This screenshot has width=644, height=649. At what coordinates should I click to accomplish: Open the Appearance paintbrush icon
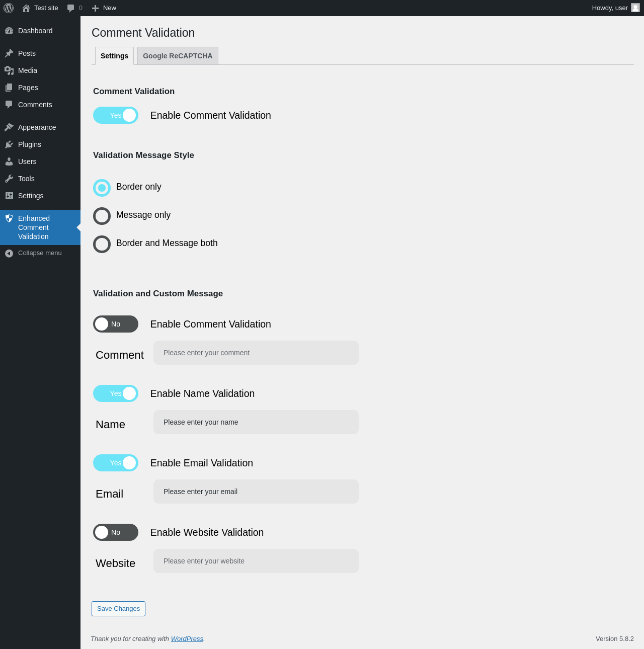pos(9,127)
